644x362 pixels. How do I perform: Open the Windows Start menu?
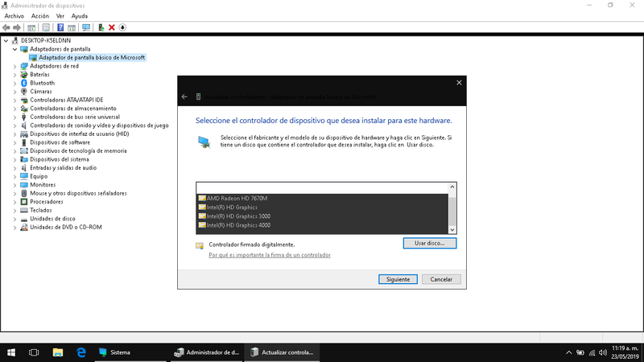tap(11, 352)
